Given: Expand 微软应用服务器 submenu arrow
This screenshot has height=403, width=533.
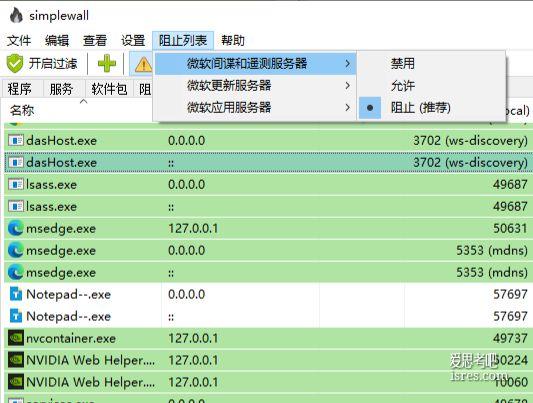Looking at the screenshot, I should pyautogui.click(x=347, y=108).
